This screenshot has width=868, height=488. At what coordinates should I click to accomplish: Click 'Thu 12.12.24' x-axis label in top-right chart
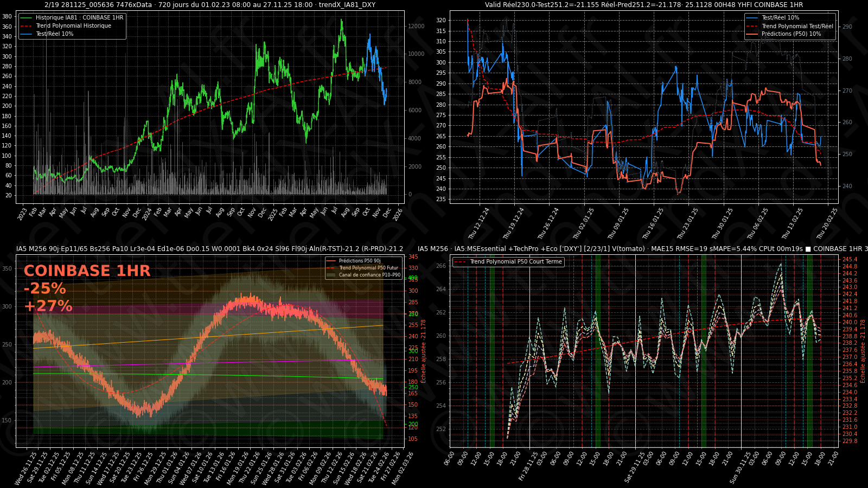[479, 223]
